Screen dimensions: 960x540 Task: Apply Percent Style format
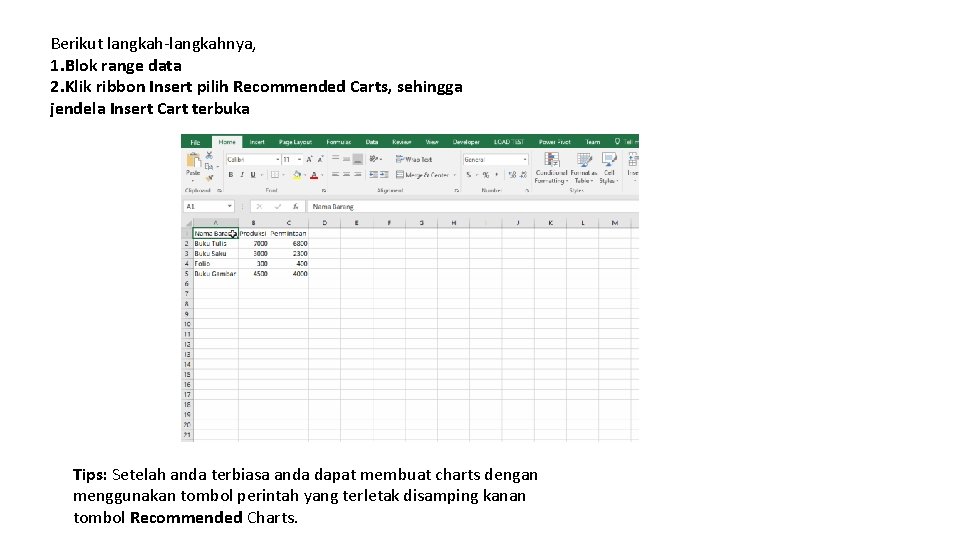486,174
